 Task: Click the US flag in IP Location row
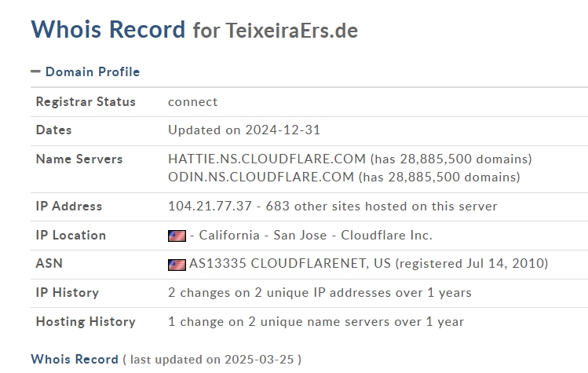pyautogui.click(x=177, y=236)
